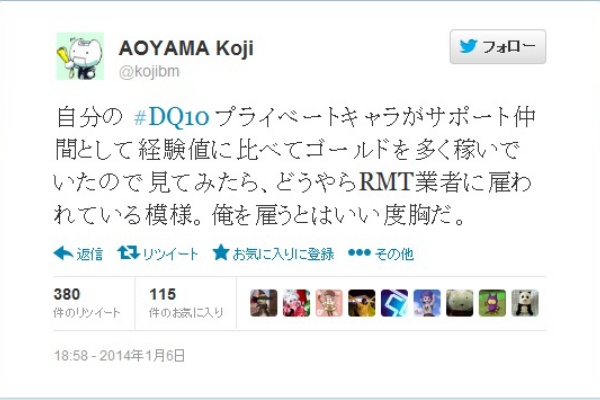Image resolution: width=600 pixels, height=400 pixels.
Task: Open the first retweeter avatar with hat
Action: (264, 303)
